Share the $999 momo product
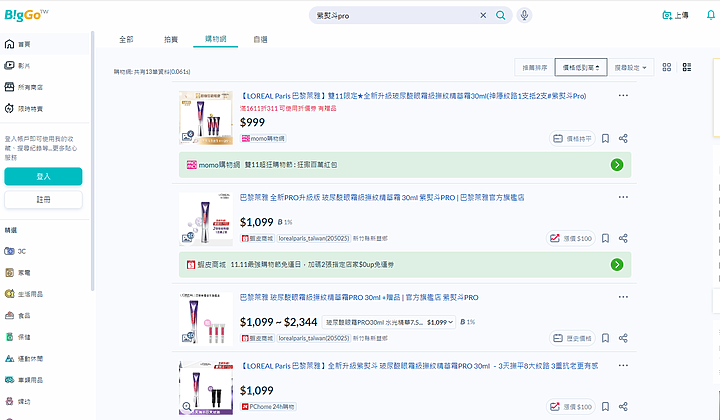 pyautogui.click(x=623, y=139)
